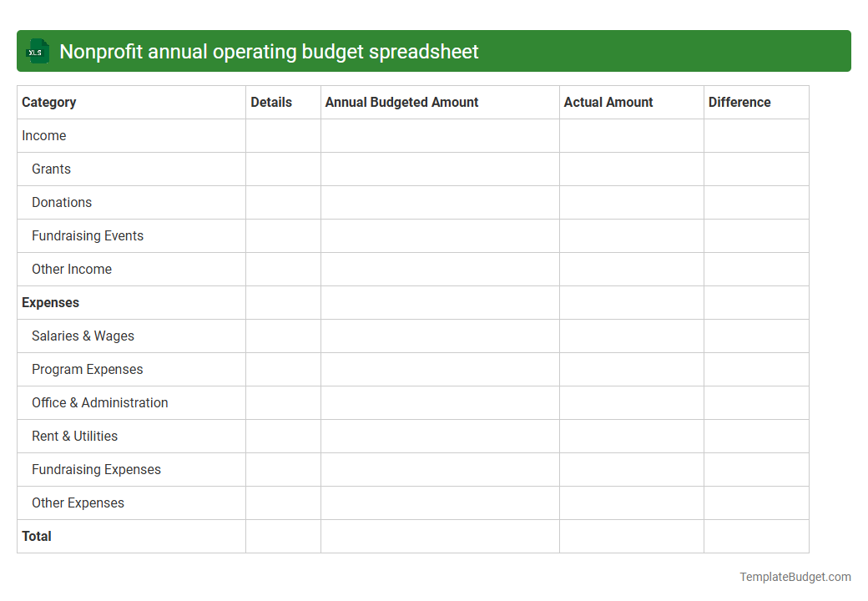Click the Rent & Utilities label
Viewport: 868px width, 601px height.
pyautogui.click(x=74, y=436)
